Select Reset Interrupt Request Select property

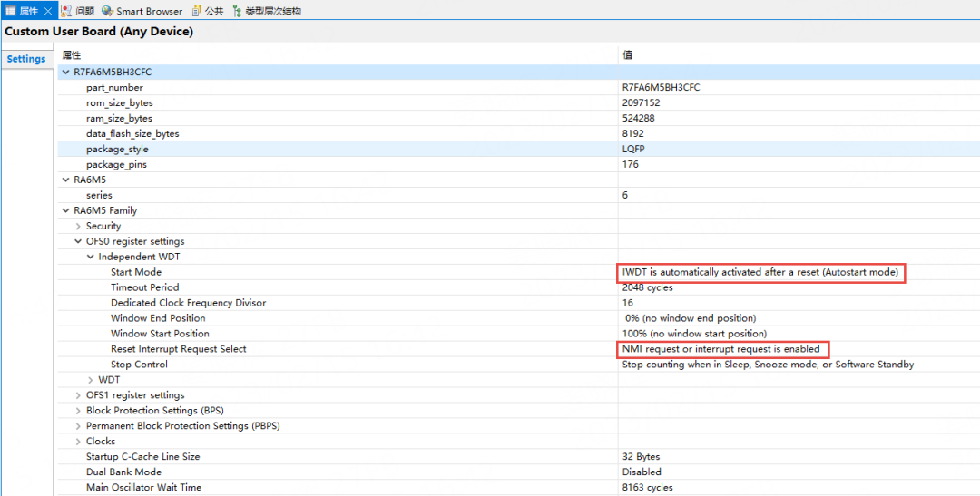(x=178, y=348)
